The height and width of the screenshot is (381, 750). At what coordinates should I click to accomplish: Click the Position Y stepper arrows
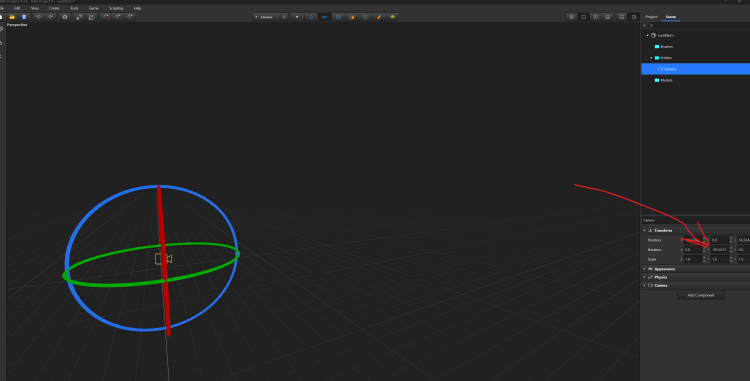(731, 240)
